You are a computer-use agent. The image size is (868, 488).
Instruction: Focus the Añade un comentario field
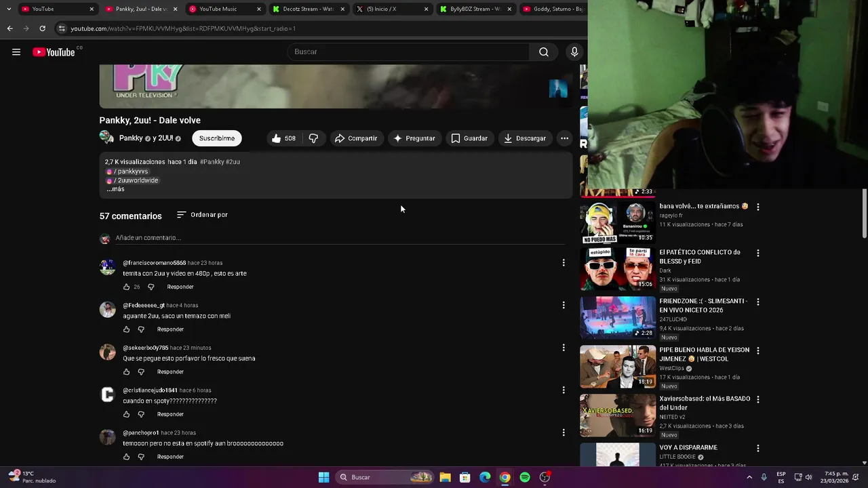click(x=340, y=238)
